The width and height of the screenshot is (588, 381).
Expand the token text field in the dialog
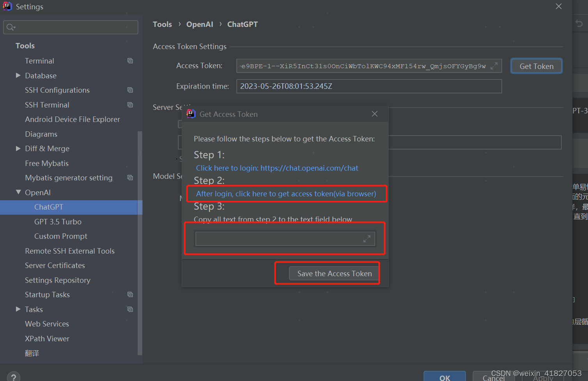tap(367, 239)
